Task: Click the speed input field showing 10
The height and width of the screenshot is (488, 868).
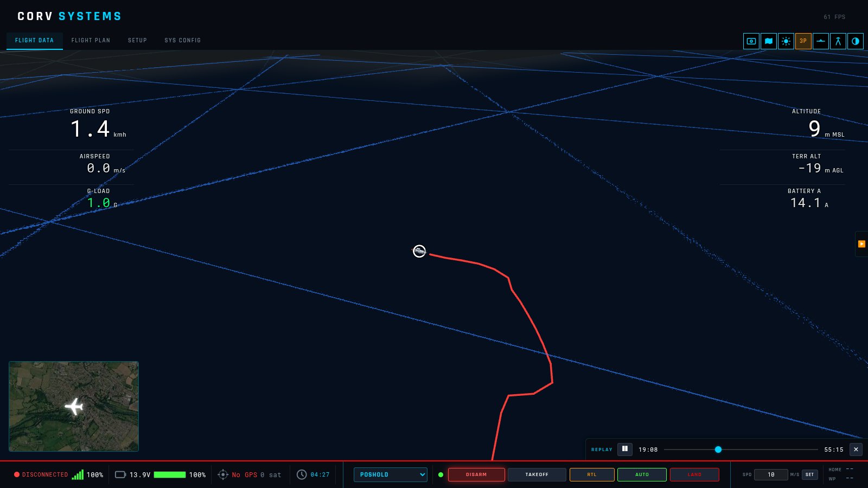Action: pyautogui.click(x=770, y=474)
